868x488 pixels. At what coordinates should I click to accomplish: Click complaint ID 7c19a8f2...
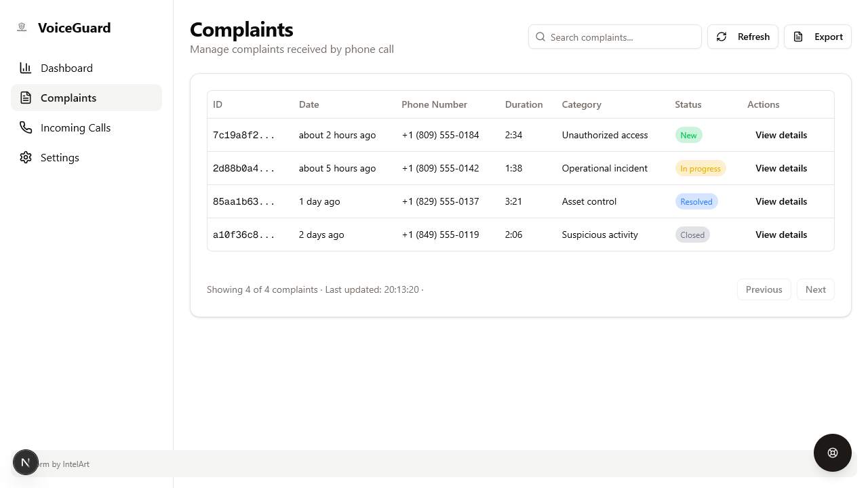[244, 135]
